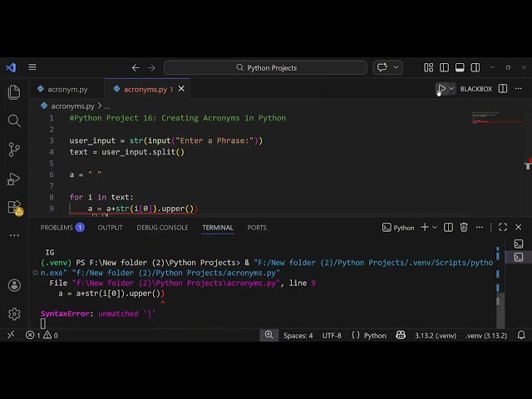
Task: Select the first terminal instance in the list
Action: [519, 244]
